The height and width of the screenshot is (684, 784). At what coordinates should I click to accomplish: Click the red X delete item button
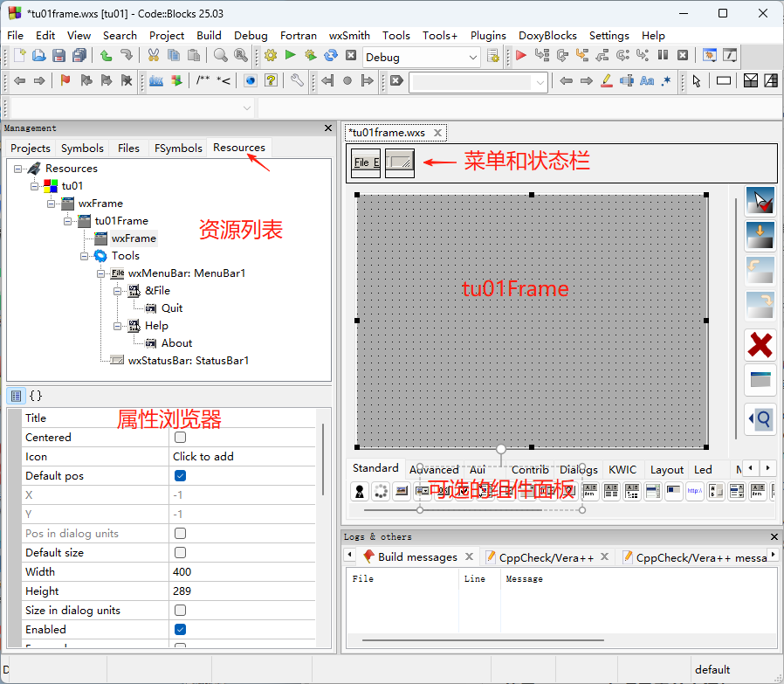760,344
